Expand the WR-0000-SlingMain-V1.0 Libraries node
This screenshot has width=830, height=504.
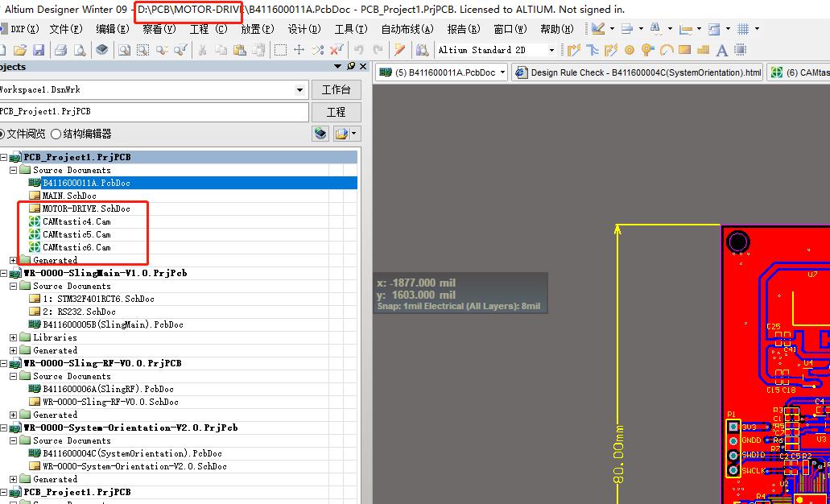click(14, 337)
